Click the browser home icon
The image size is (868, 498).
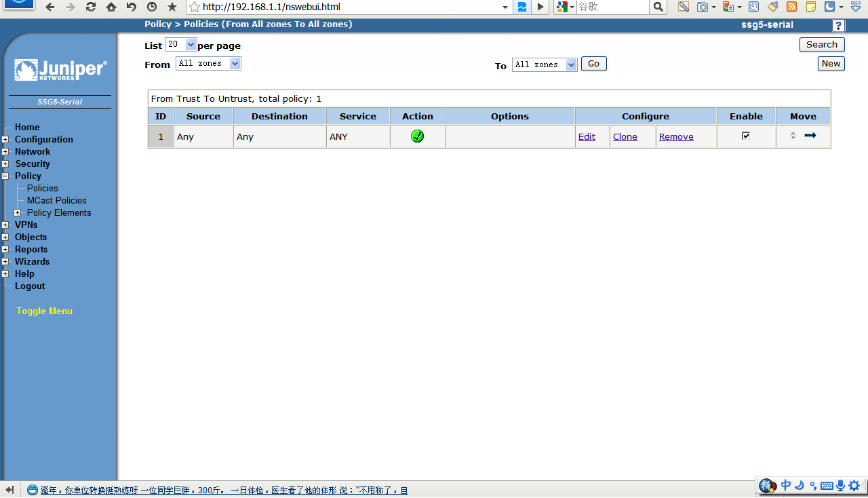pyautogui.click(x=111, y=7)
